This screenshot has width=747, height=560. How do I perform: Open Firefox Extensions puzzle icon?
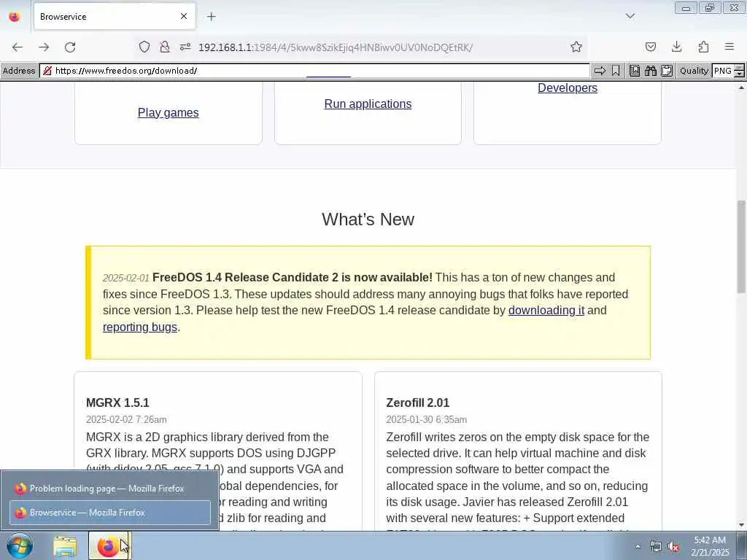[703, 47]
